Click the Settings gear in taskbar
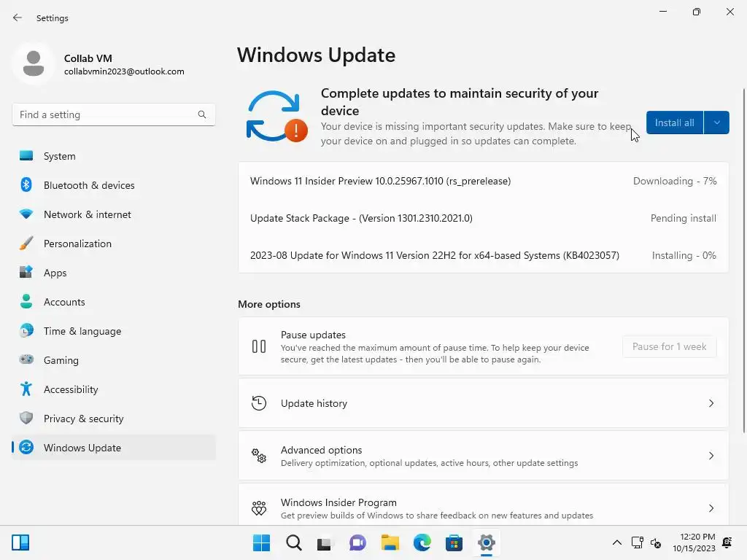 click(486, 542)
